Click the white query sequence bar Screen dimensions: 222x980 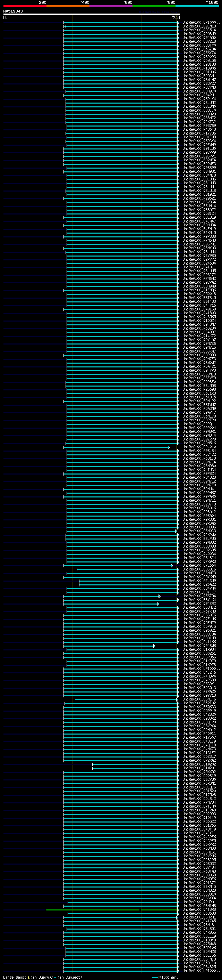click(x=92, y=14)
